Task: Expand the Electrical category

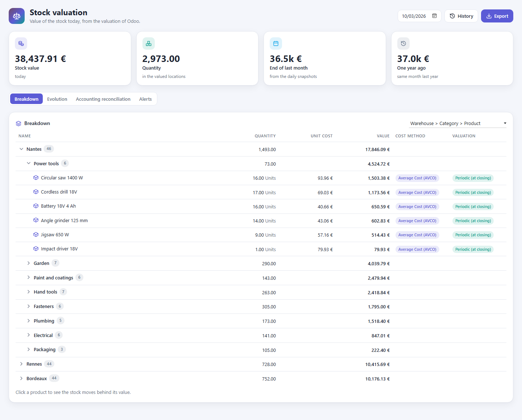Action: pos(29,335)
